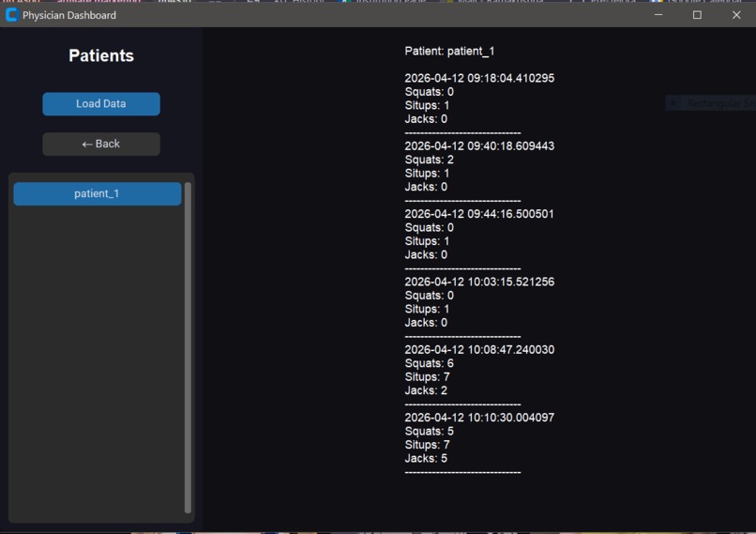This screenshot has width=756, height=534.
Task: Click the Physician Dashboard window title text
Action: [x=69, y=15]
